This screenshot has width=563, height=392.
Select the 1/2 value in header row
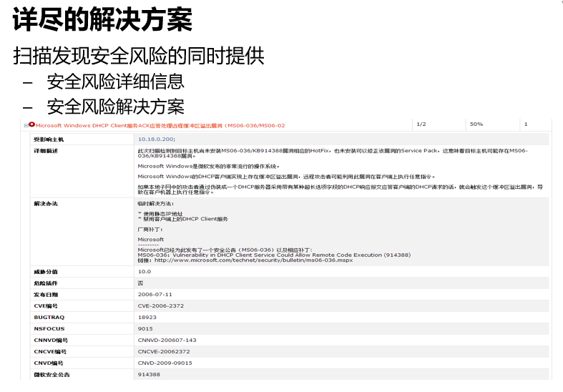421,124
